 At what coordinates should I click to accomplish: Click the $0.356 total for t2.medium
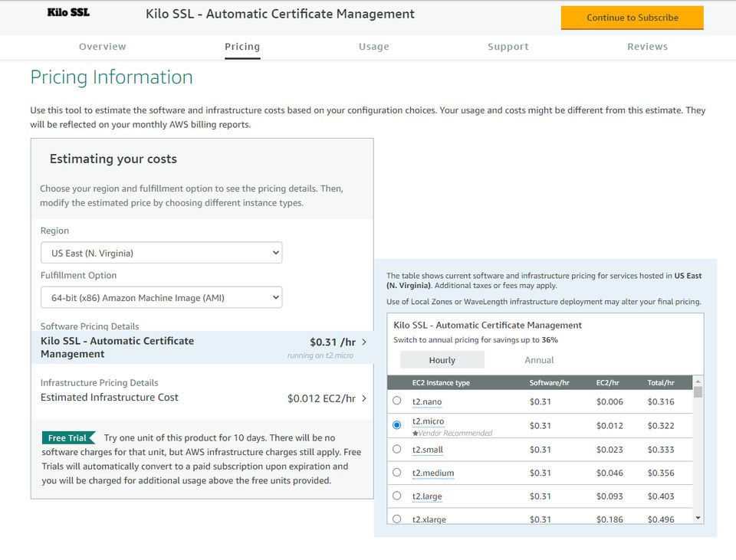(x=660, y=473)
